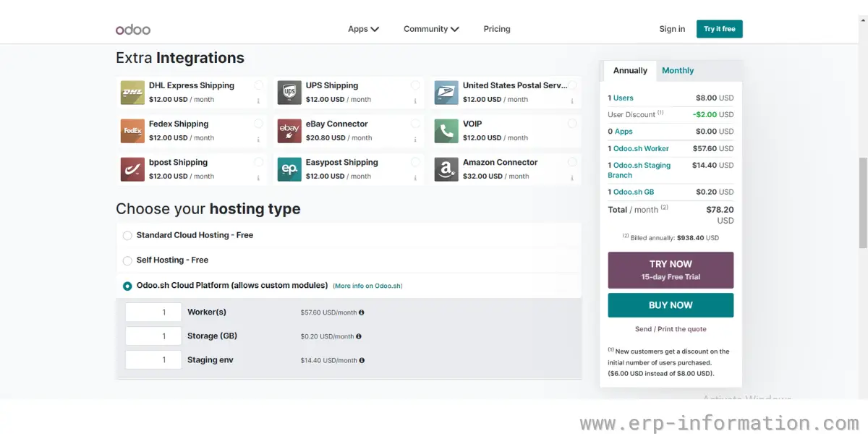Viewport: 868px width, 434px height.
Task: Click the Easypost Shipping logo icon
Action: point(289,169)
